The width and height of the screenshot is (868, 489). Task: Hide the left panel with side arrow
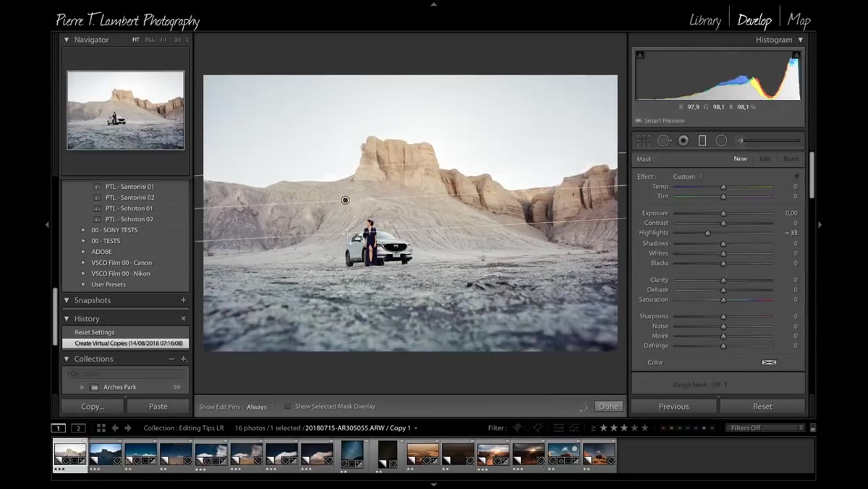tap(47, 224)
